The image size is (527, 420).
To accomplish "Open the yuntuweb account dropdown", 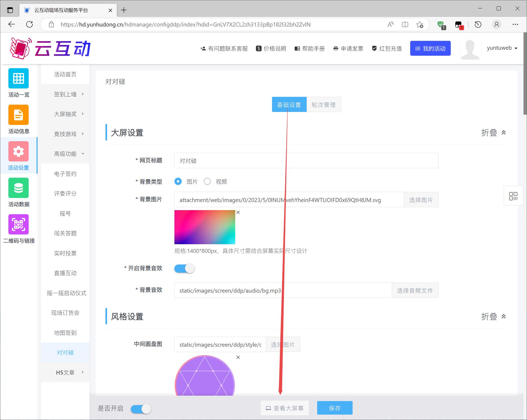I will coord(502,48).
